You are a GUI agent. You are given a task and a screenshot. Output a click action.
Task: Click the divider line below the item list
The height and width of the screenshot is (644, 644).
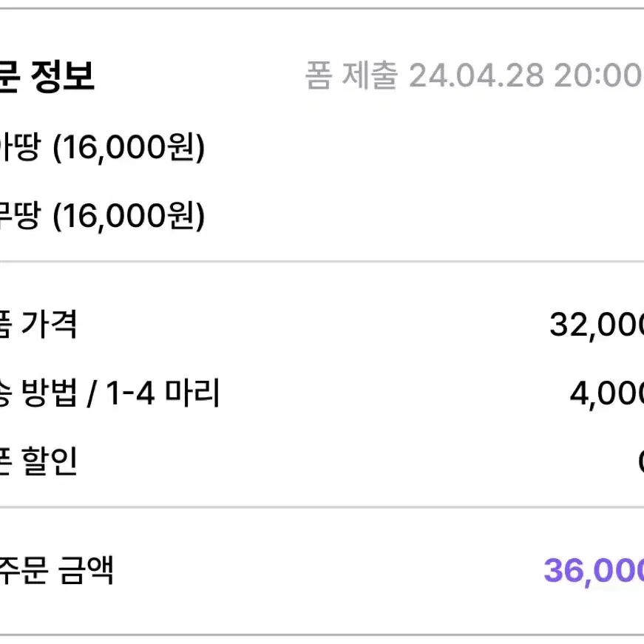point(322,261)
